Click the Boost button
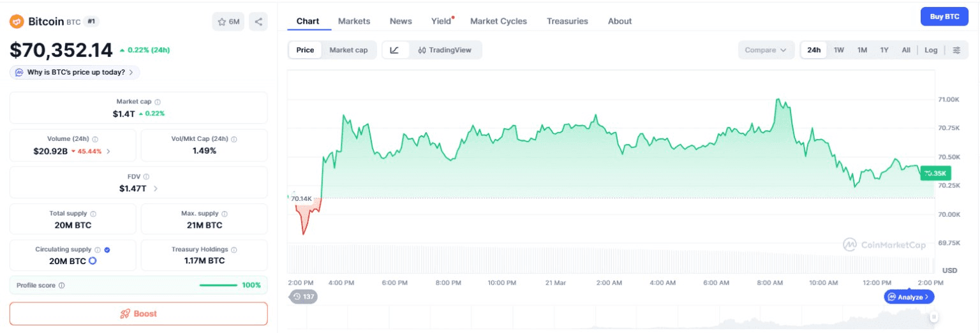Image resolution: width=980 pixels, height=333 pixels. coord(138,314)
